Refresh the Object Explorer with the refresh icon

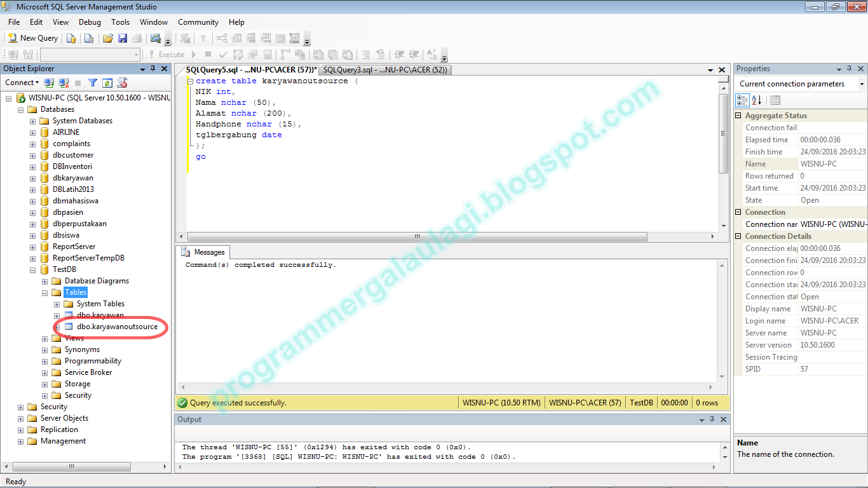(x=107, y=83)
